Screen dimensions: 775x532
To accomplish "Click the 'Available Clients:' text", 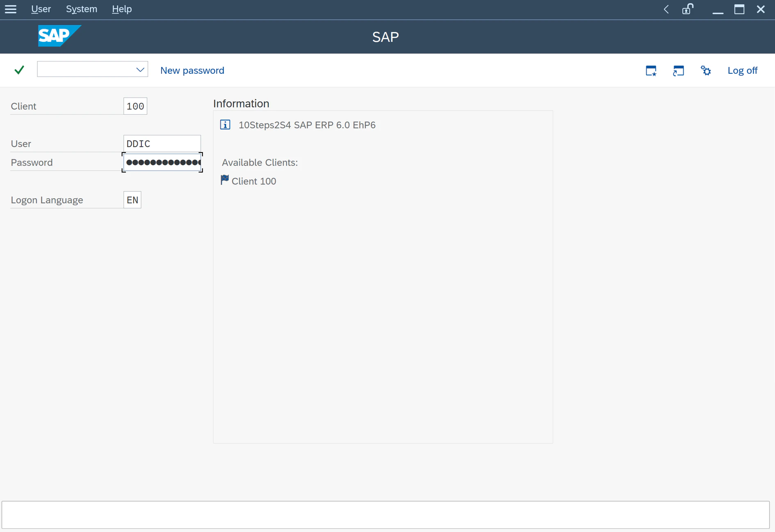I will tap(260, 162).
